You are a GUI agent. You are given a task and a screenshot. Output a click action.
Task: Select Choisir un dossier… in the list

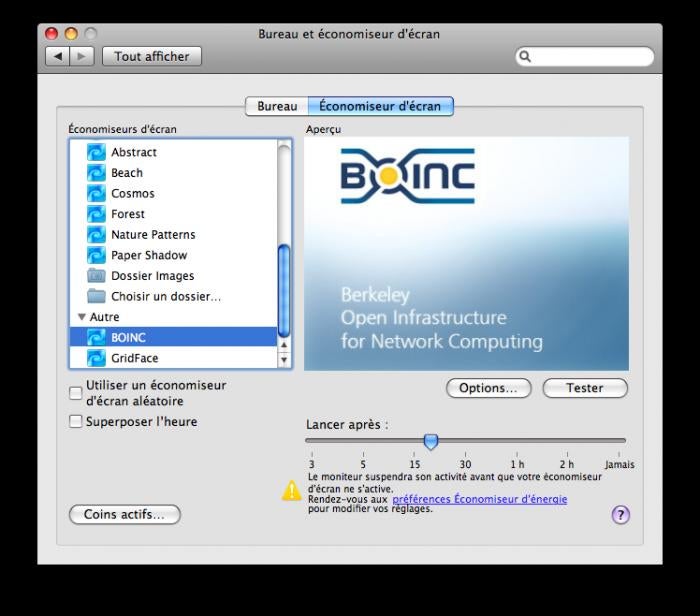coord(166,296)
